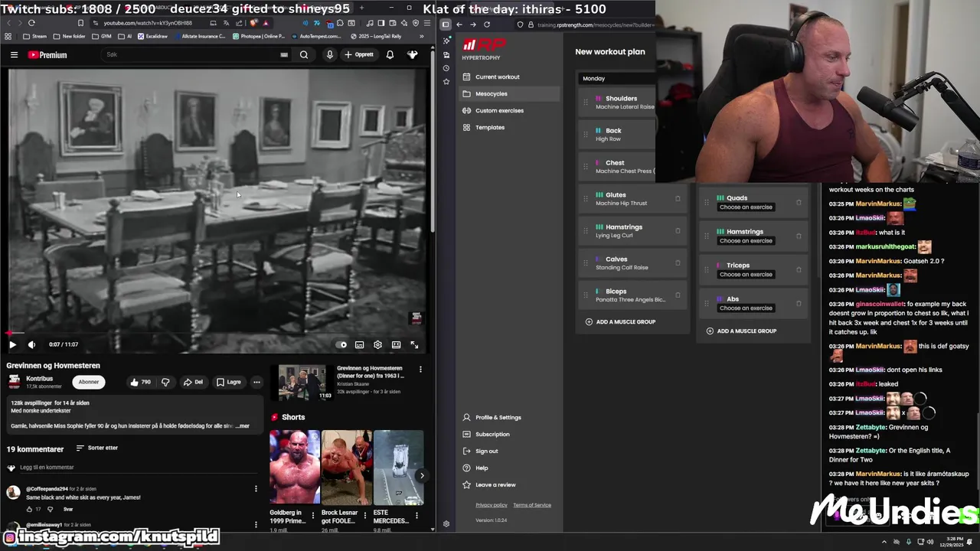The image size is (980, 551).
Task: Open the GYM bookmarks folder
Action: [102, 36]
